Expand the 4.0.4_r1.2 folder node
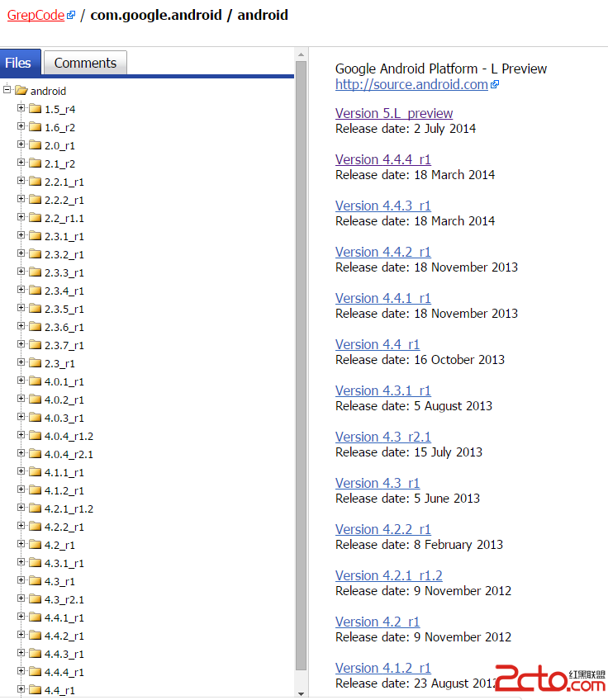Image resolution: width=608 pixels, height=700 pixels. click(x=21, y=435)
